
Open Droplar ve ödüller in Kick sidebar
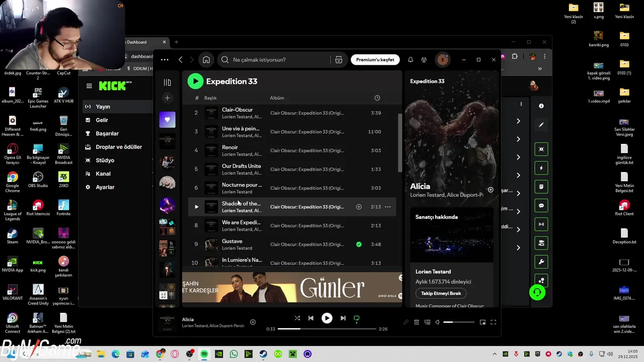pyautogui.click(x=119, y=147)
